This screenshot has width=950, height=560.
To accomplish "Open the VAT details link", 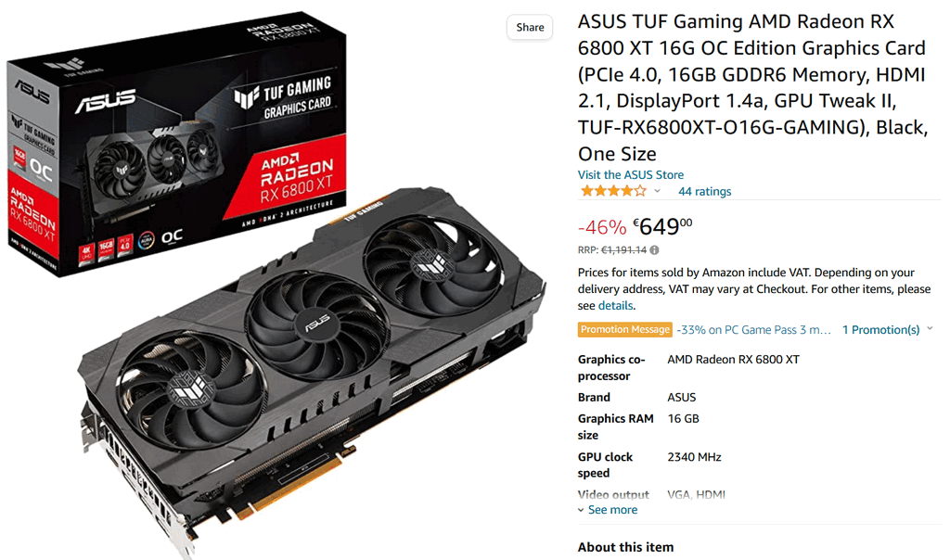I will click(x=615, y=306).
